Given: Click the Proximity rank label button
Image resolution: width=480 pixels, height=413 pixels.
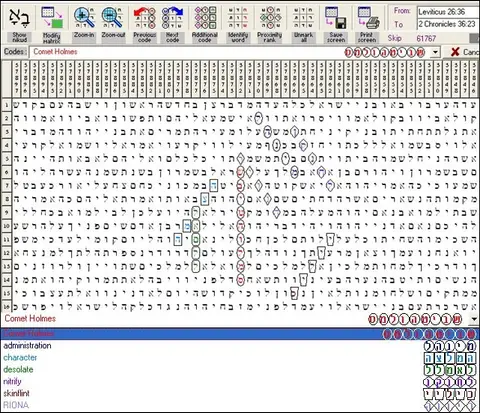Looking at the screenshot, I should pos(270,37).
